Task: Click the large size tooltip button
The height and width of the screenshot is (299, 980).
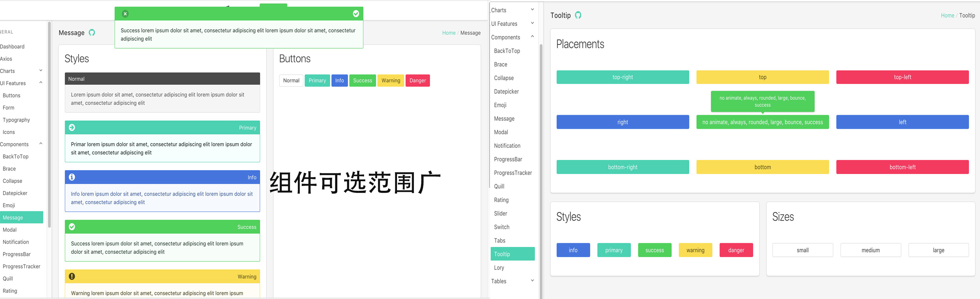Action: 938,250
